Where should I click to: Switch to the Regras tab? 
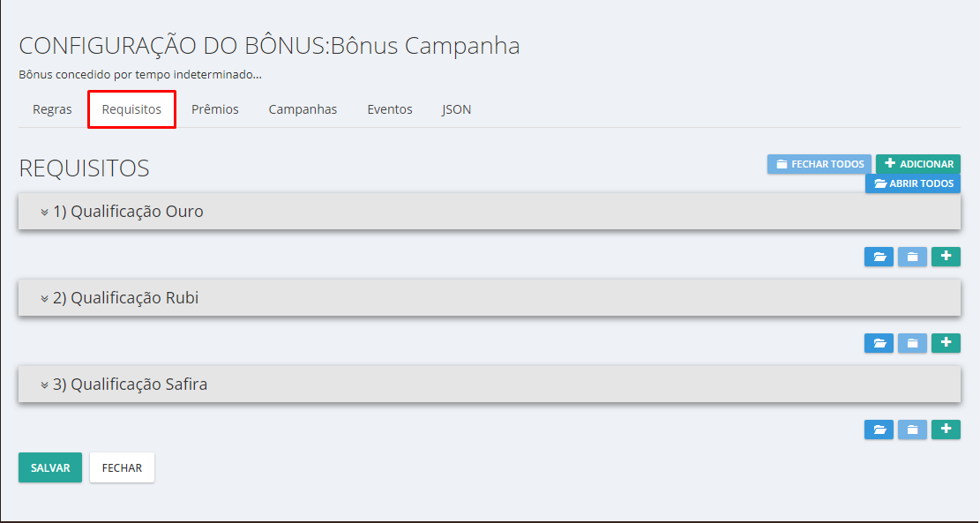tap(52, 109)
